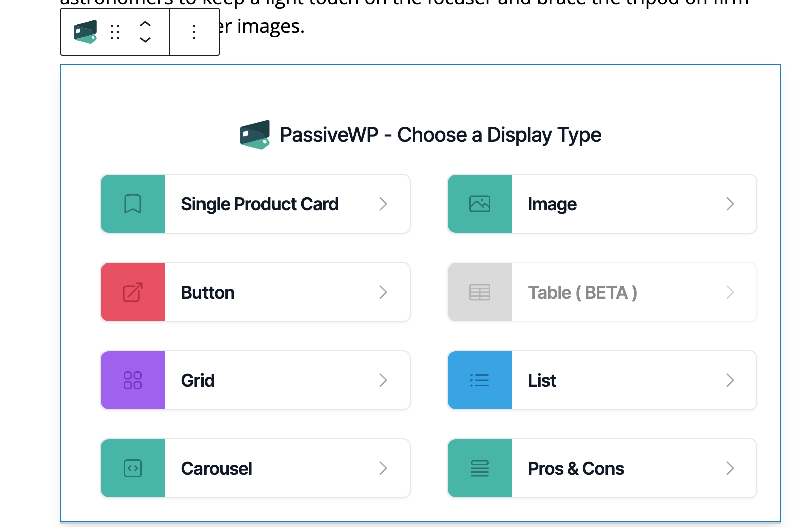Click the block drag handle dots
The height and width of the screenshot is (527, 812).
(x=115, y=32)
